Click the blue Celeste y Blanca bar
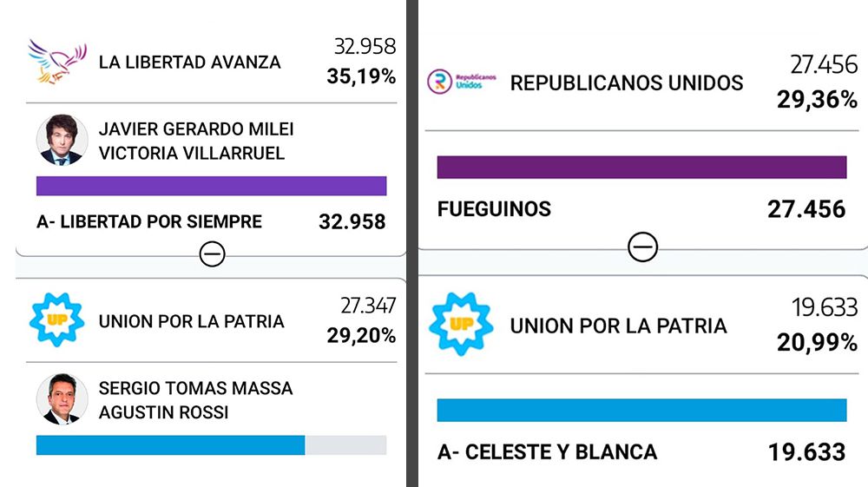Viewport: 868px width, 487px height. 641,410
